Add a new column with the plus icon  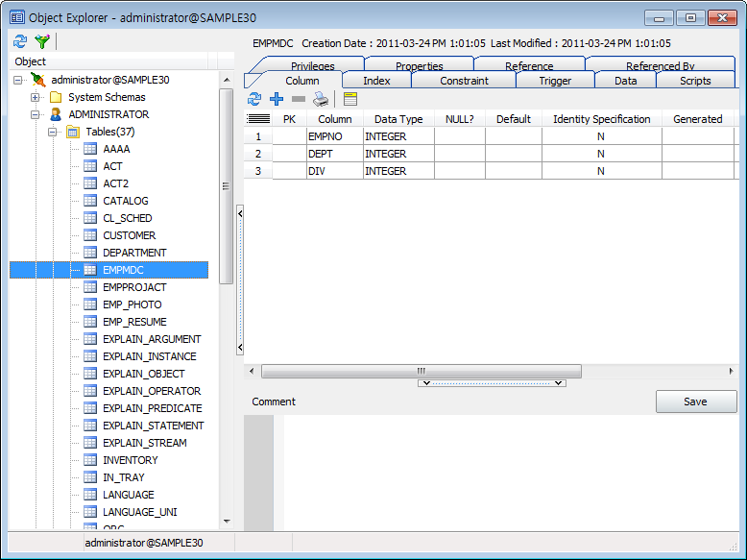click(x=277, y=99)
